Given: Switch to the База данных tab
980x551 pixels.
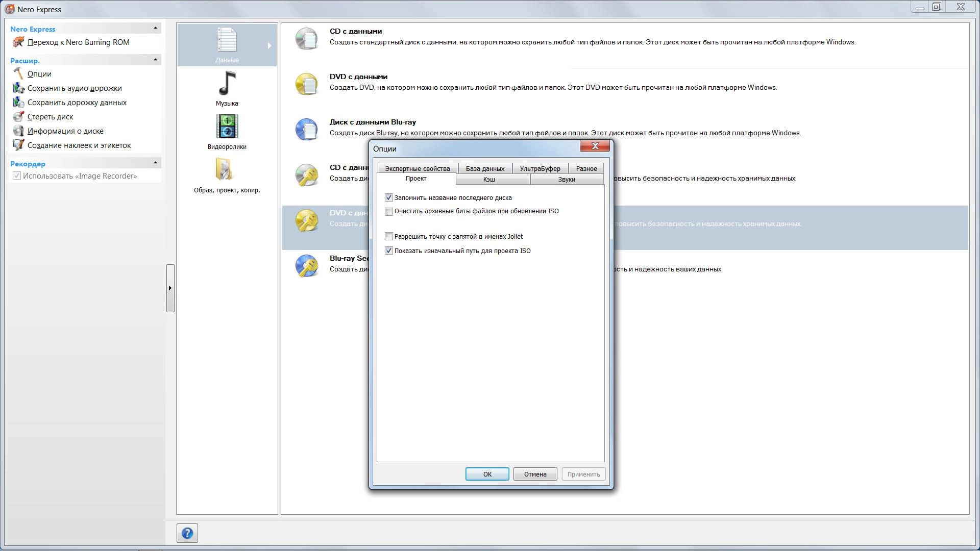Looking at the screenshot, I should point(485,168).
